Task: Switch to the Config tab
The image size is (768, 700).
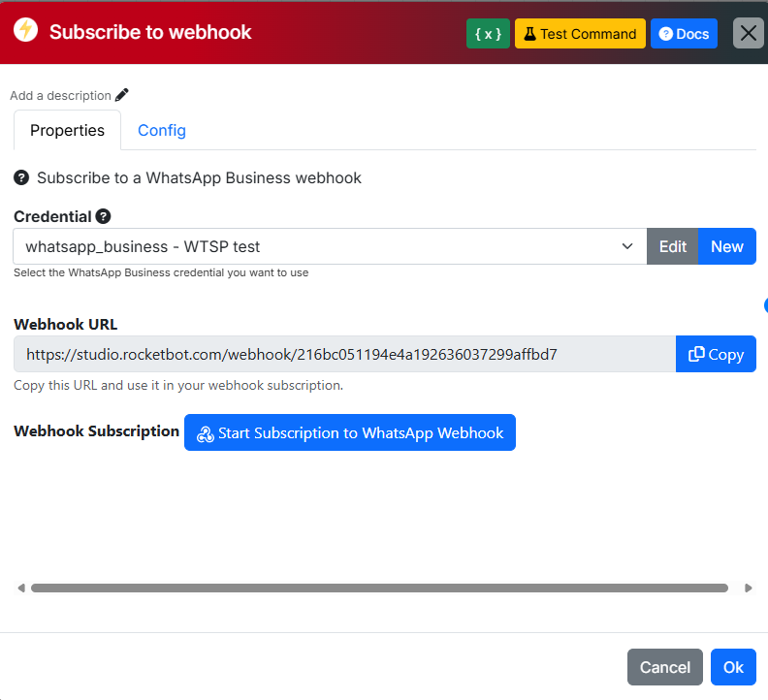Action: 162,130
